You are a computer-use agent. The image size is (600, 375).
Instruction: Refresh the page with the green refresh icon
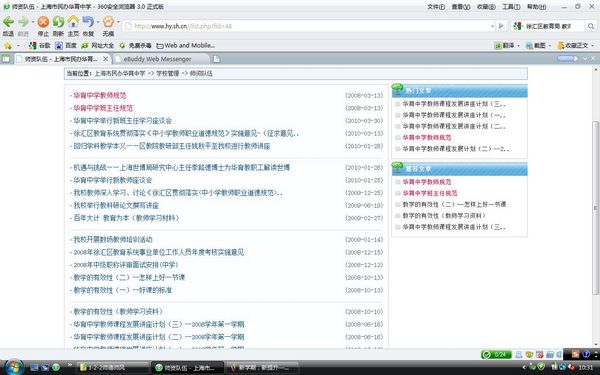point(58,22)
